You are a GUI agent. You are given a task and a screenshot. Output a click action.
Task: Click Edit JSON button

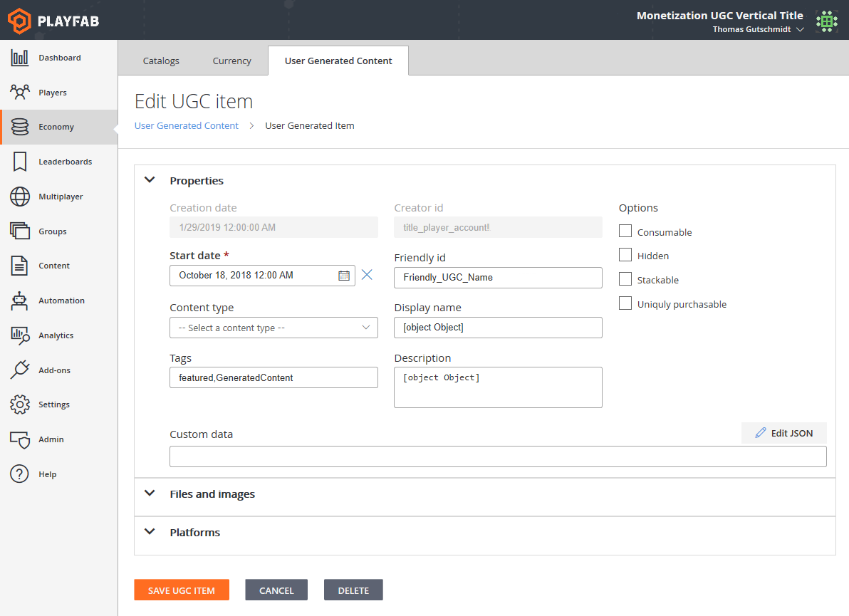[x=784, y=433]
